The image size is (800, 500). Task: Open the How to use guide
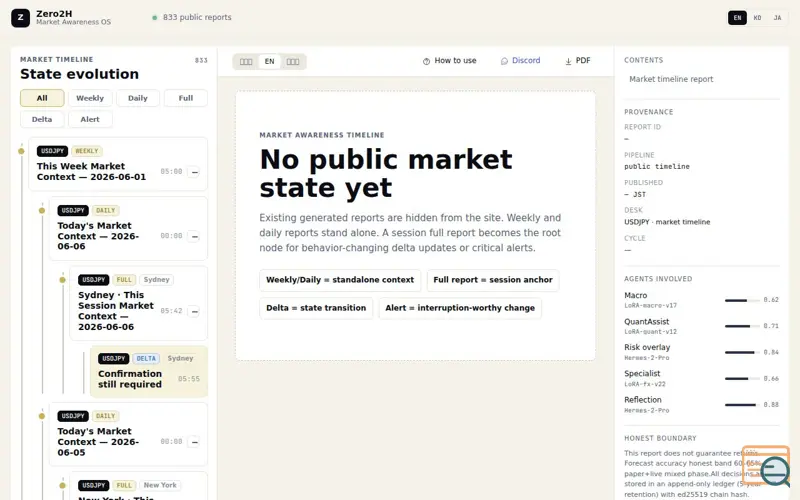(x=449, y=61)
